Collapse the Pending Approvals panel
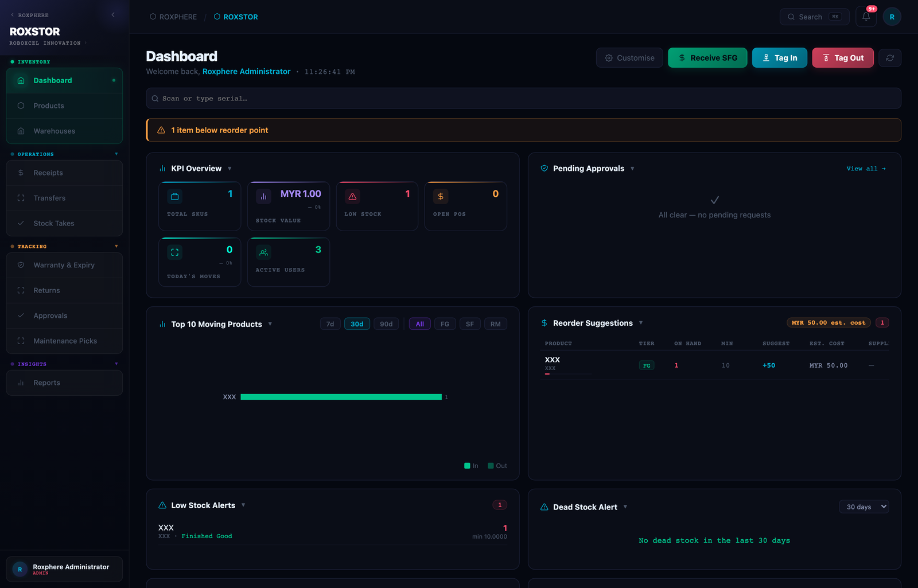918x588 pixels. click(x=632, y=169)
